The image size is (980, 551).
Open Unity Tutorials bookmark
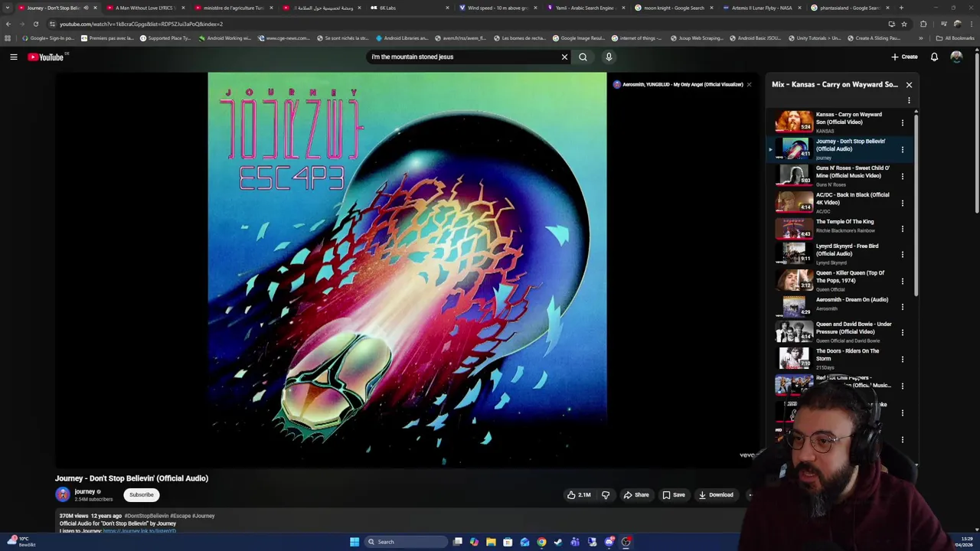pyautogui.click(x=814, y=37)
